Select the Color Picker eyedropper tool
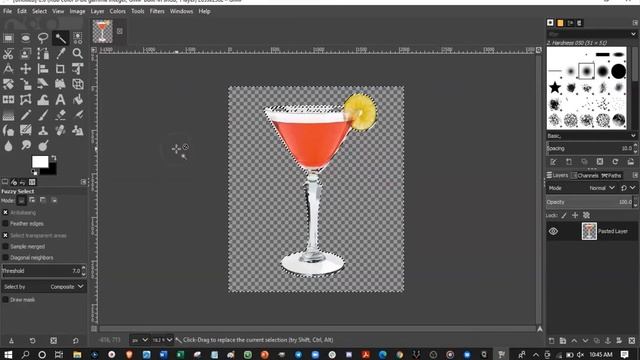640x360 pixels. tap(60, 53)
